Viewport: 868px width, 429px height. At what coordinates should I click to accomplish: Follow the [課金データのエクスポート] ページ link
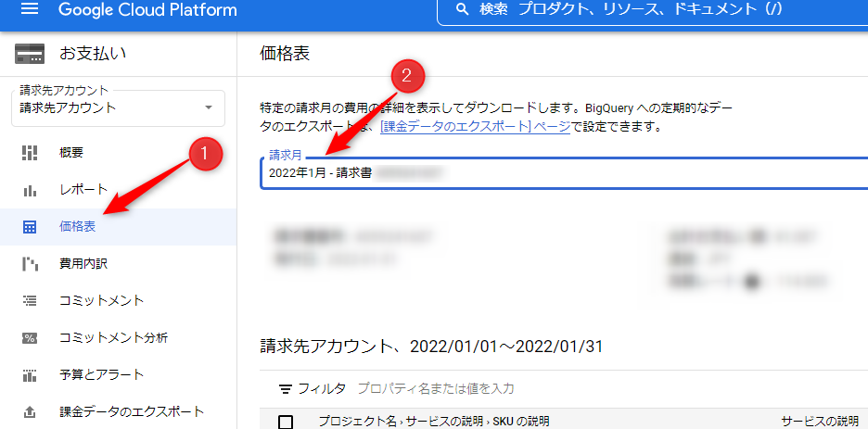[475, 127]
